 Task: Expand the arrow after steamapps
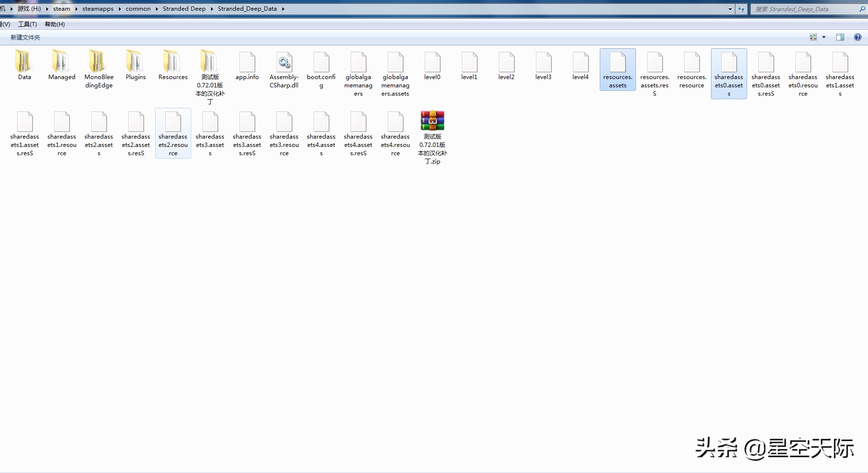[119, 9]
